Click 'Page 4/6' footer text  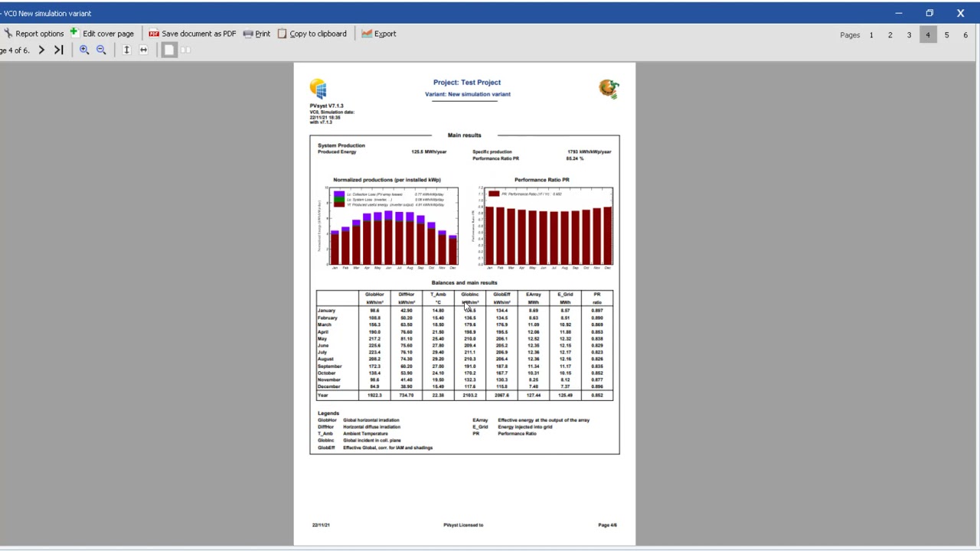(608, 525)
